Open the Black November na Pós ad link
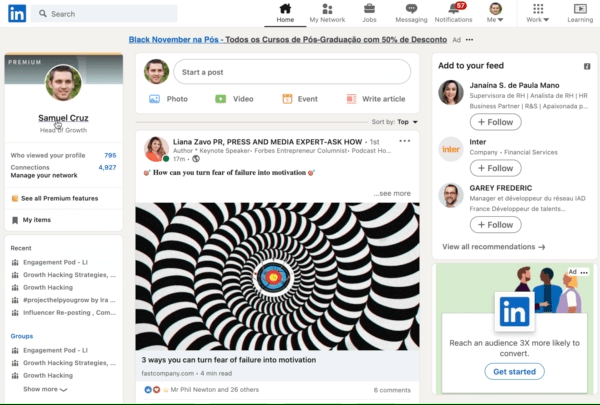Screen dimensions: 600x405 pyautogui.click(x=288, y=39)
